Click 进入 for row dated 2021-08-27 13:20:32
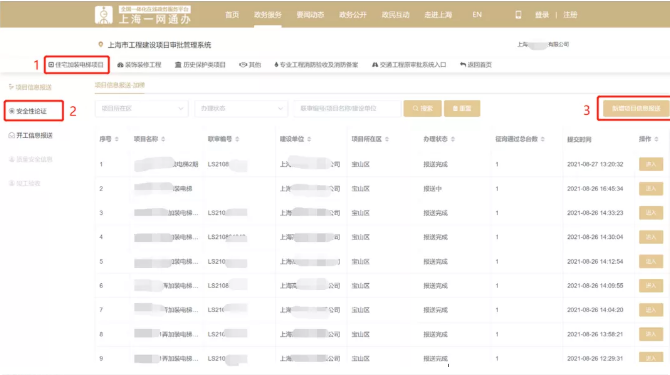 (x=651, y=164)
